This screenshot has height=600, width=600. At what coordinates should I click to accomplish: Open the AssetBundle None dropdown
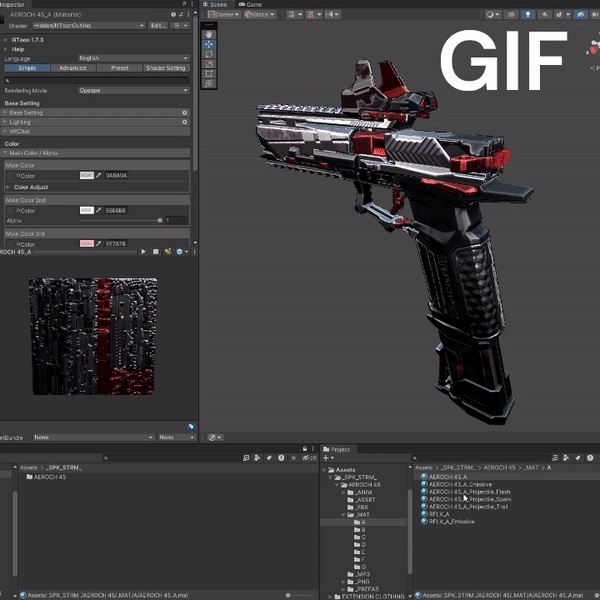[93, 437]
